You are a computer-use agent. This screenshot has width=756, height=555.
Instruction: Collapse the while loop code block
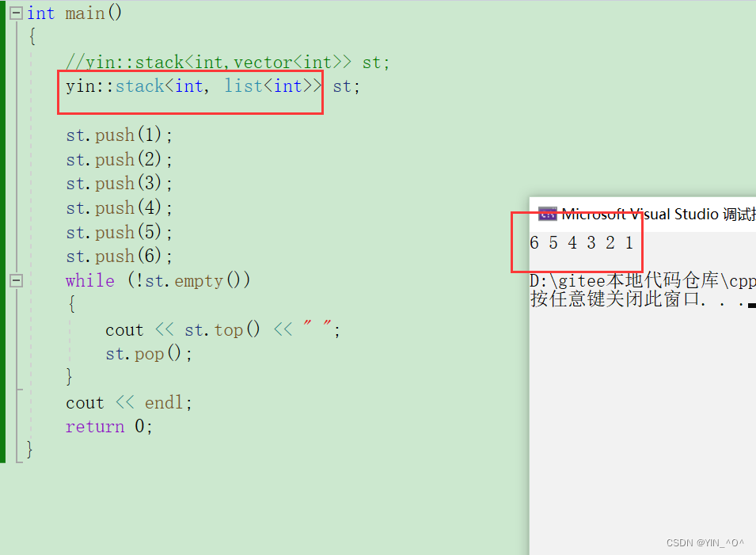pos(17,280)
